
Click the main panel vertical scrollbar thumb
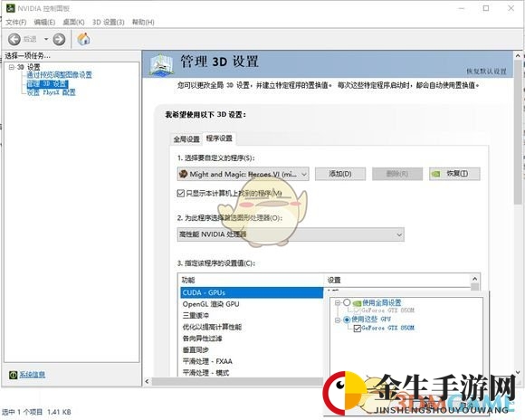click(518, 132)
